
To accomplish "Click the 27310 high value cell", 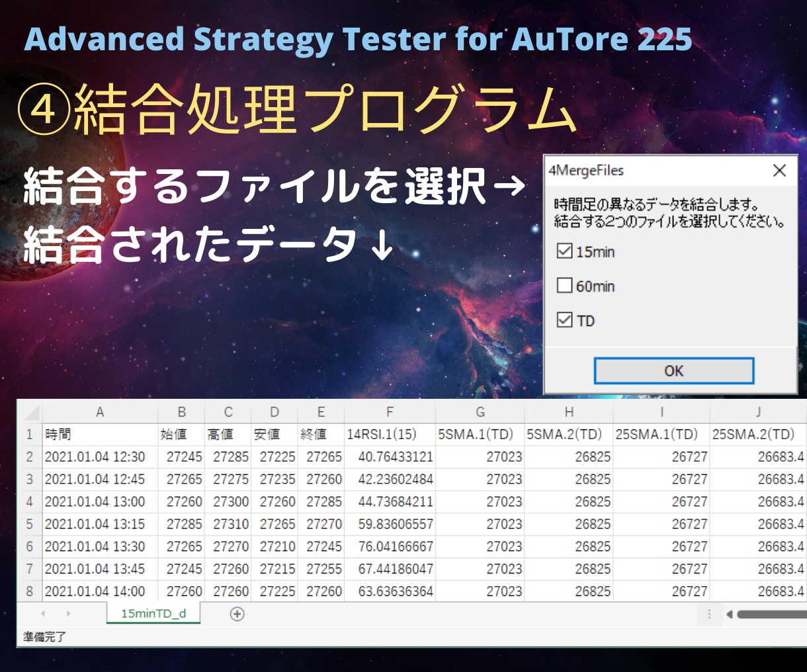I will (x=228, y=524).
